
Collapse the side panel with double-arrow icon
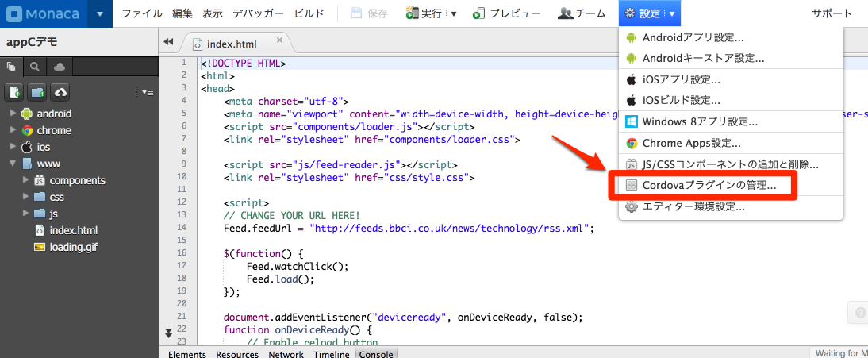click(x=168, y=42)
